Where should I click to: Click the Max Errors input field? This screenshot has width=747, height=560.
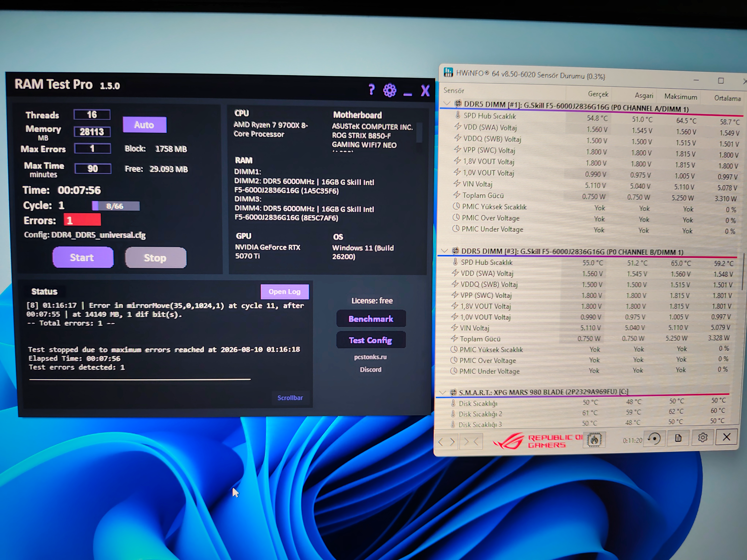(93, 149)
